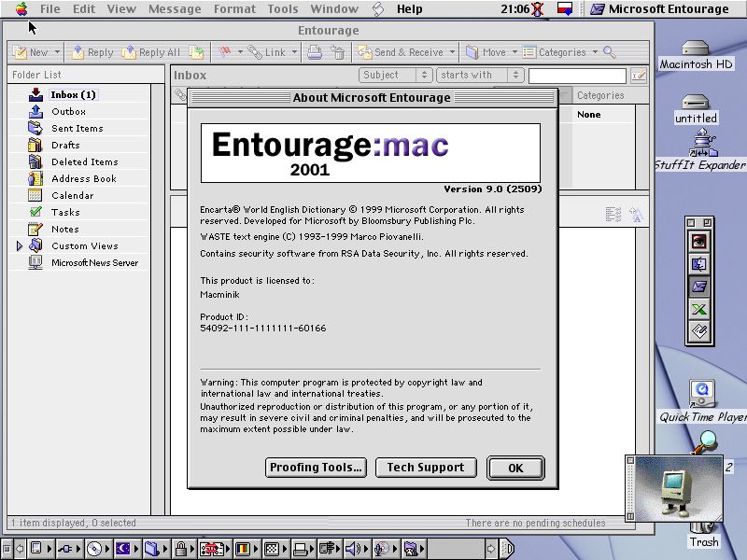Viewport: 747px width, 560px height.
Task: Click the Find magnifier icon in toolbar
Action: click(610, 52)
